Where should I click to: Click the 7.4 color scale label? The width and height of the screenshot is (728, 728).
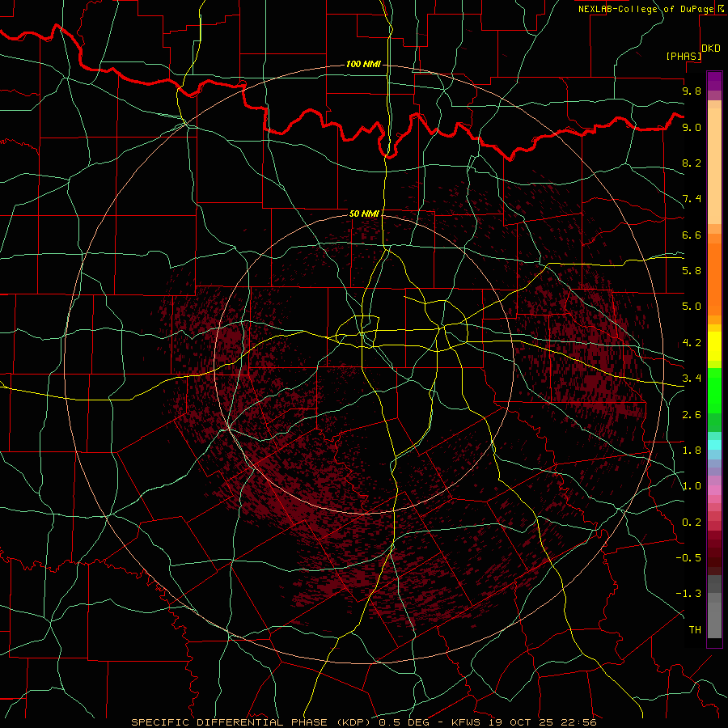pyautogui.click(x=692, y=199)
